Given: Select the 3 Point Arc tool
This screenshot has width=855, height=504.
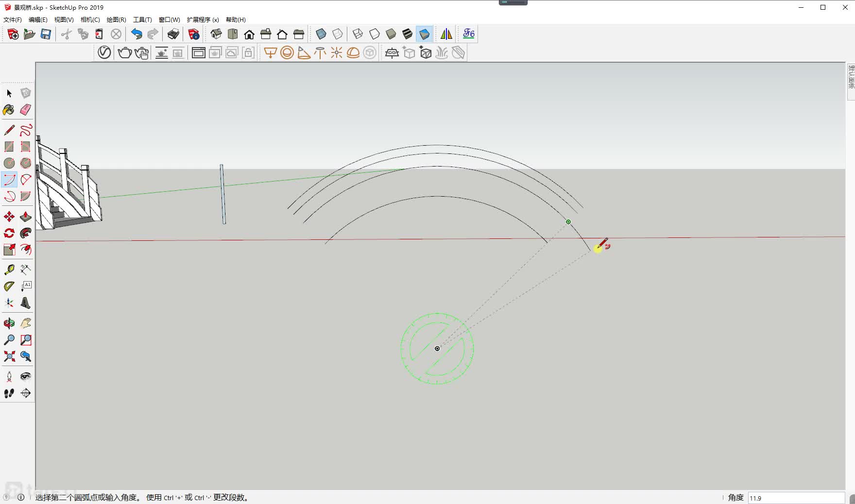Looking at the screenshot, I should coord(9,196).
